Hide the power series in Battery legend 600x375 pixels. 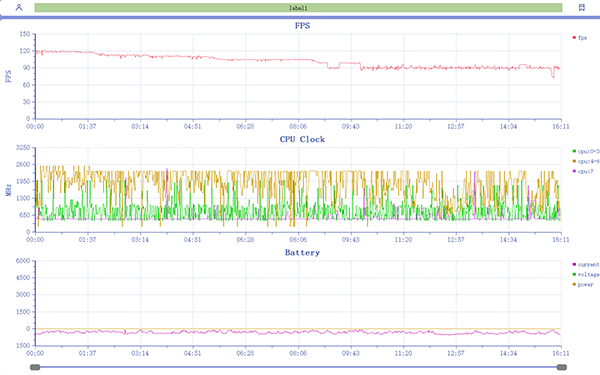pos(583,284)
